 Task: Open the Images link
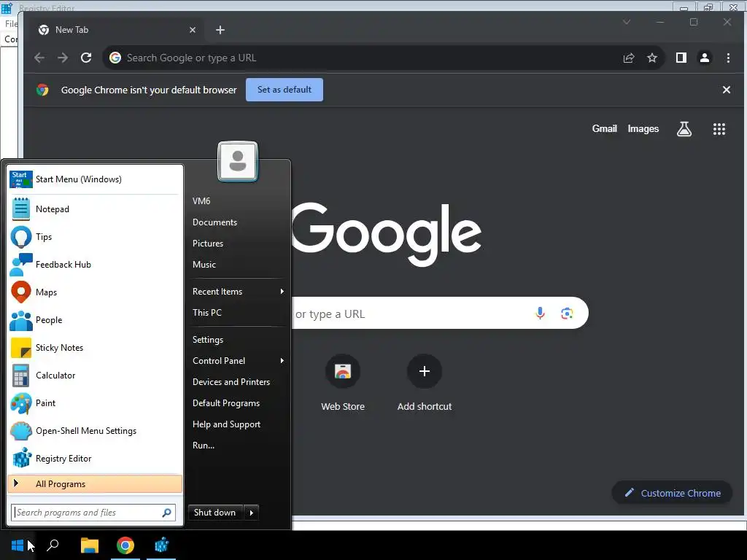[x=643, y=128]
